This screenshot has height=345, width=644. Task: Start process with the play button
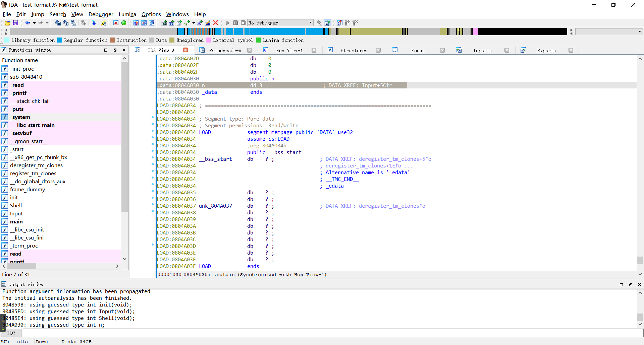tap(228, 23)
